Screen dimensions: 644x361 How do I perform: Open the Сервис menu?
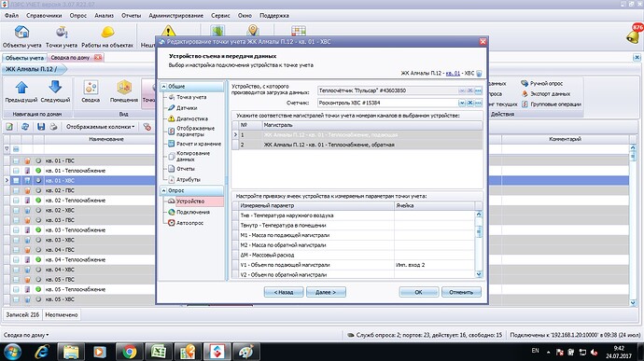(x=220, y=16)
